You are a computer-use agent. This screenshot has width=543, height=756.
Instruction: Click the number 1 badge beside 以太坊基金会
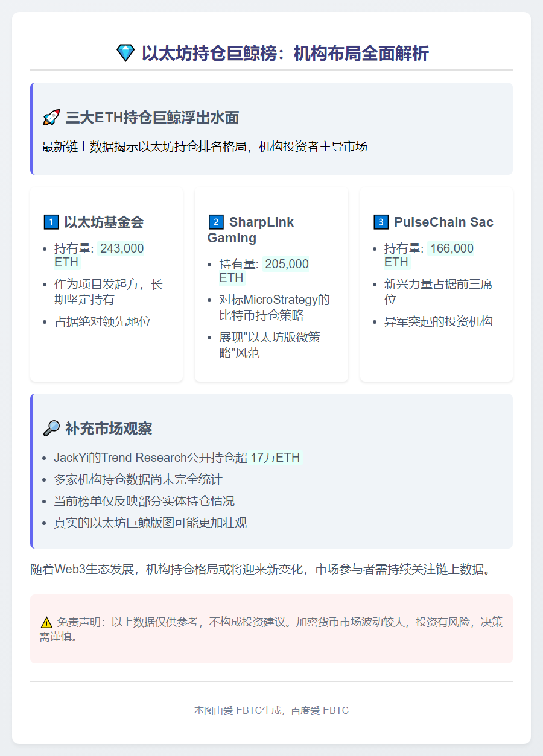[x=51, y=222]
